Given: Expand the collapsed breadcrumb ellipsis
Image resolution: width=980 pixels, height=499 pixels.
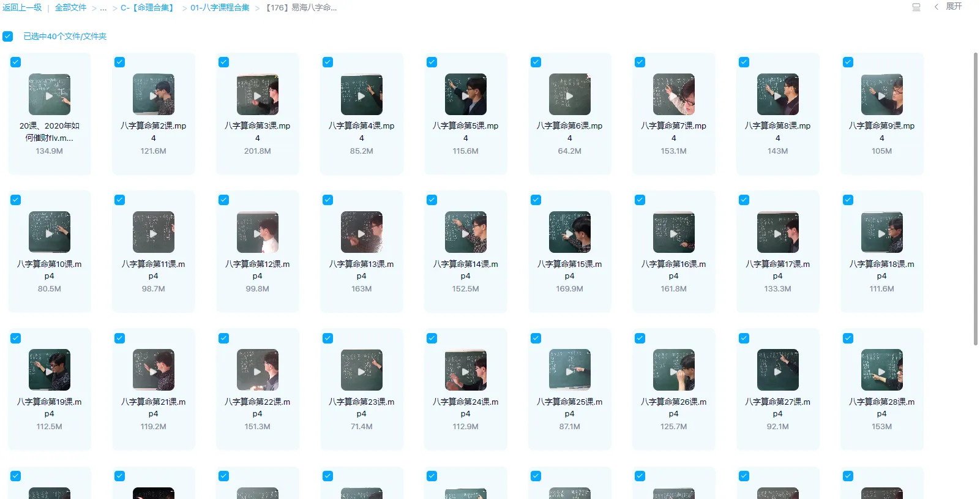Looking at the screenshot, I should pos(103,8).
